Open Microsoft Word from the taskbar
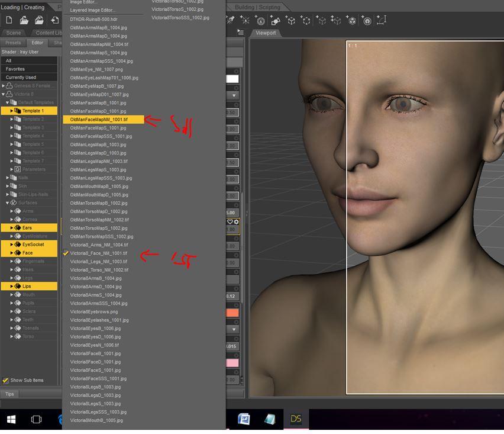The height and width of the screenshot is (434, 504). [244, 419]
